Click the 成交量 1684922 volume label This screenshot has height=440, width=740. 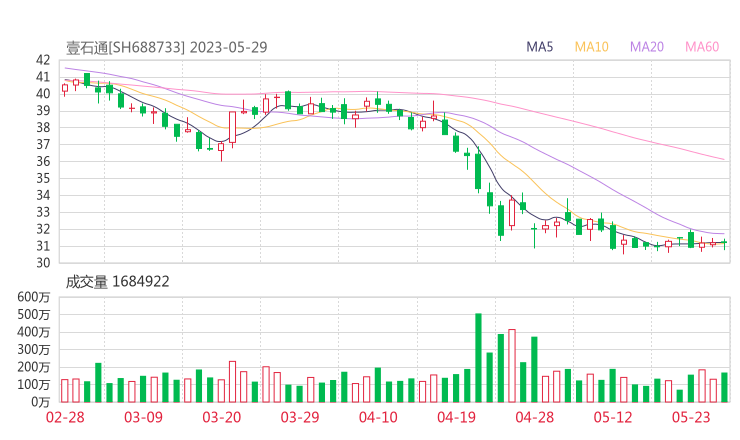click(118, 282)
